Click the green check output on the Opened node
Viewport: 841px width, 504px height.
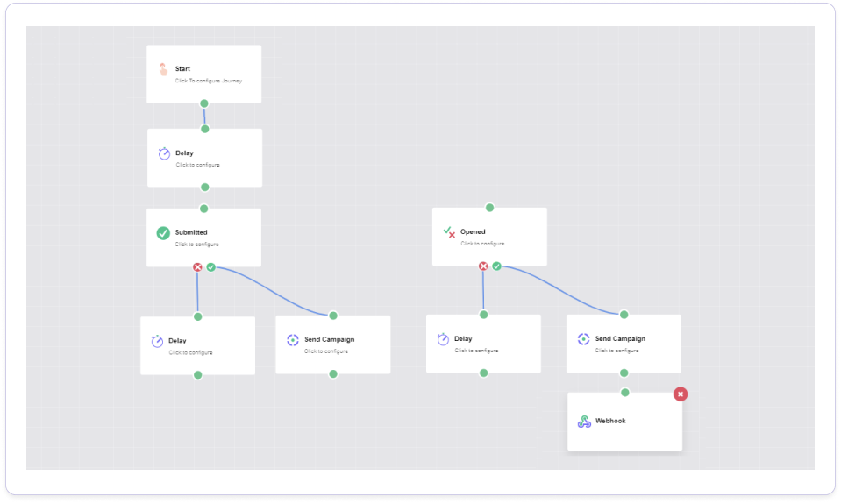tap(496, 266)
